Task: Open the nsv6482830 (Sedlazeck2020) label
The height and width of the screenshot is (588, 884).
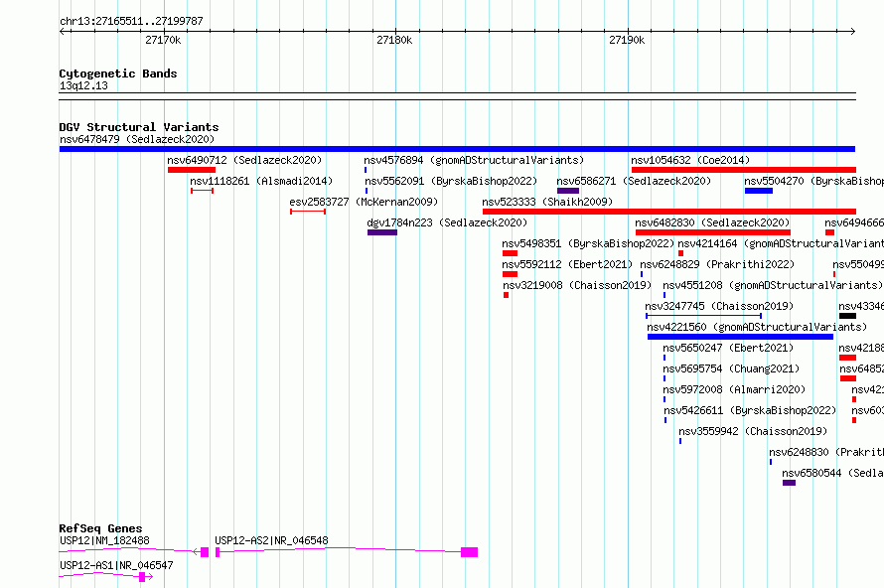Action: pos(712,222)
